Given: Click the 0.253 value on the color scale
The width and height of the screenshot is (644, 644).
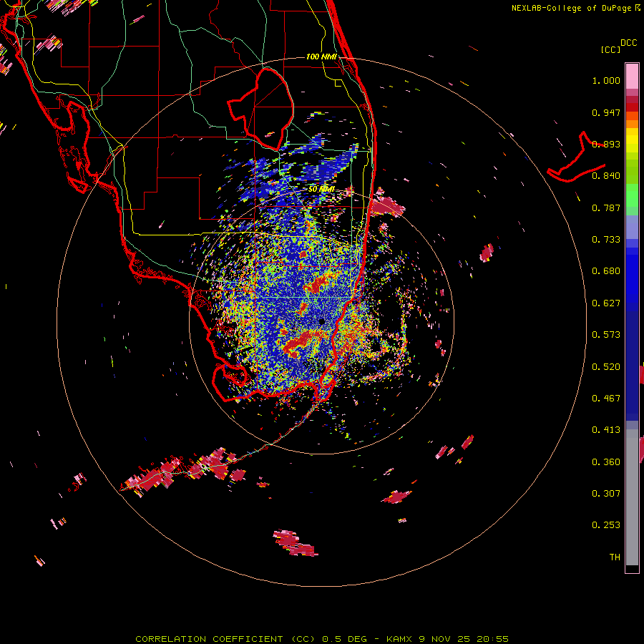Looking at the screenshot, I should [x=606, y=525].
